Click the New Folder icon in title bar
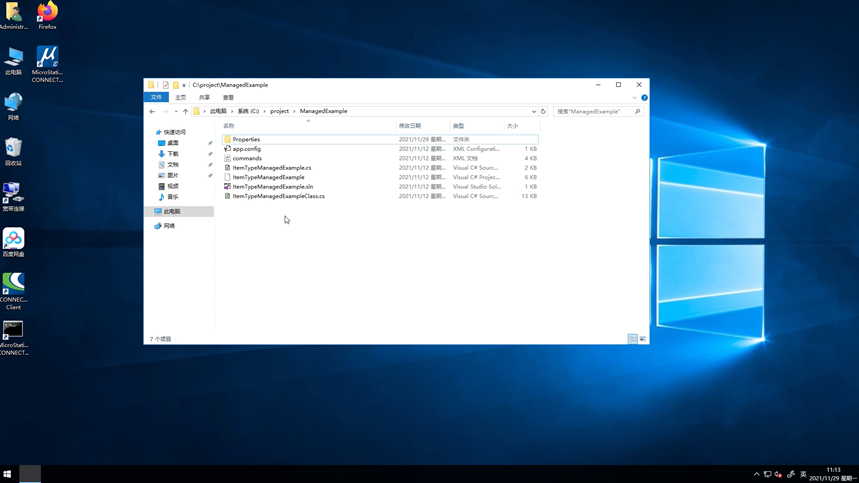The width and height of the screenshot is (859, 483). (175, 85)
